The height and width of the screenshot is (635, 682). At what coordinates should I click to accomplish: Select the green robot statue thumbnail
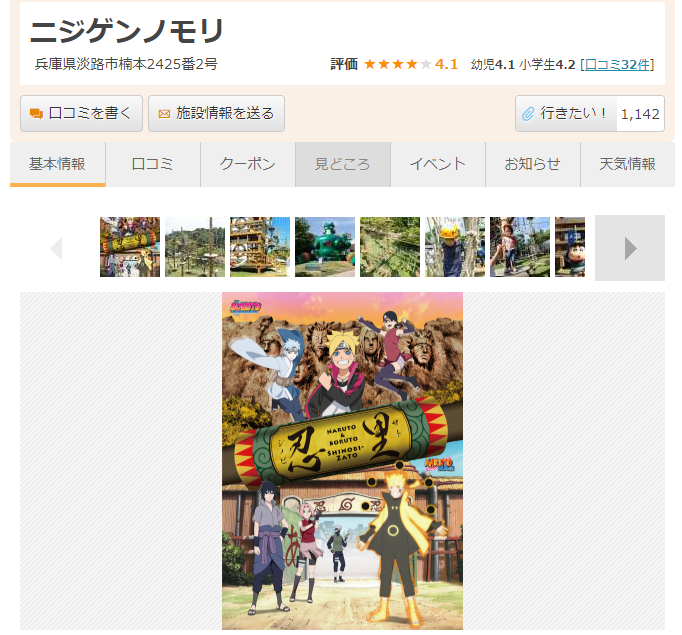coord(325,247)
